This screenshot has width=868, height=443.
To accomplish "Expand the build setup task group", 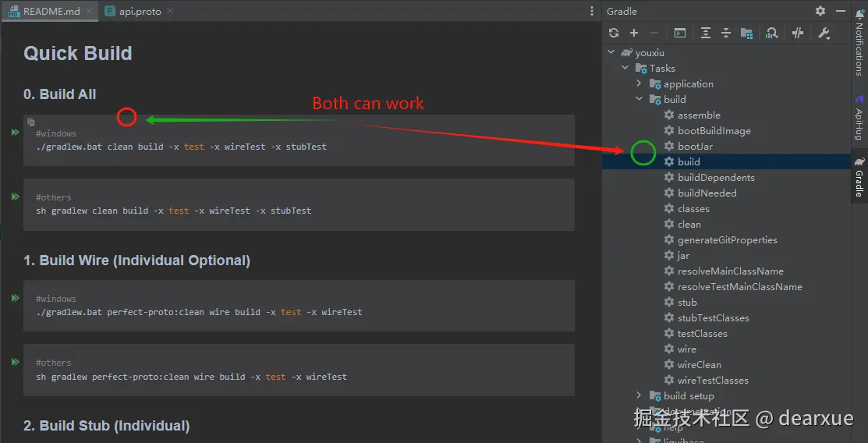I will [639, 395].
